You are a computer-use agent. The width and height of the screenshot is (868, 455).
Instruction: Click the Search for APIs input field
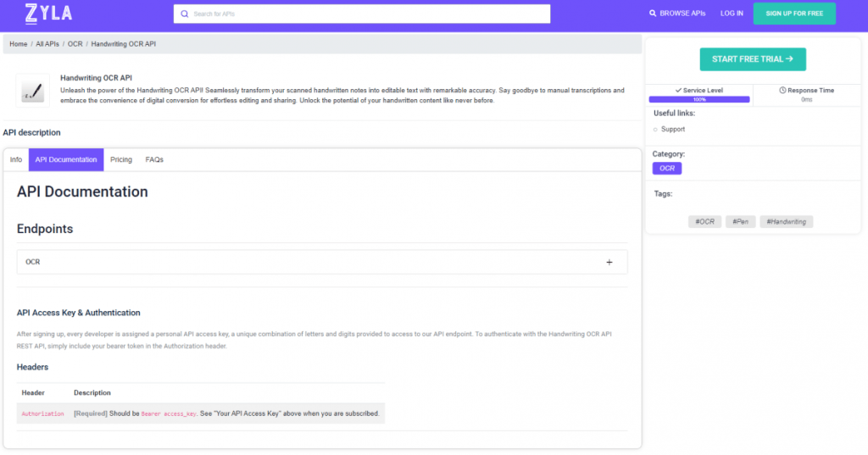click(361, 14)
